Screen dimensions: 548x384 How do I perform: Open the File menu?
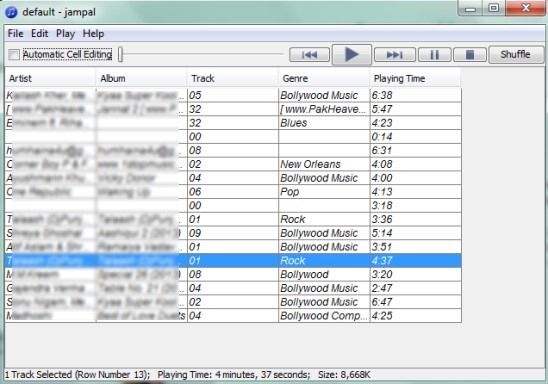(x=15, y=34)
